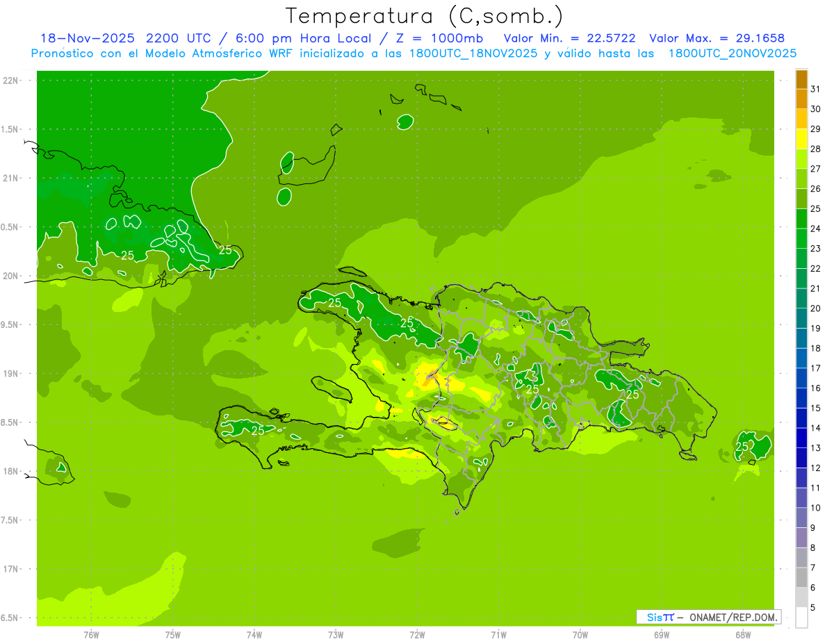Click the '12' colorbar scale label

pyautogui.click(x=816, y=468)
